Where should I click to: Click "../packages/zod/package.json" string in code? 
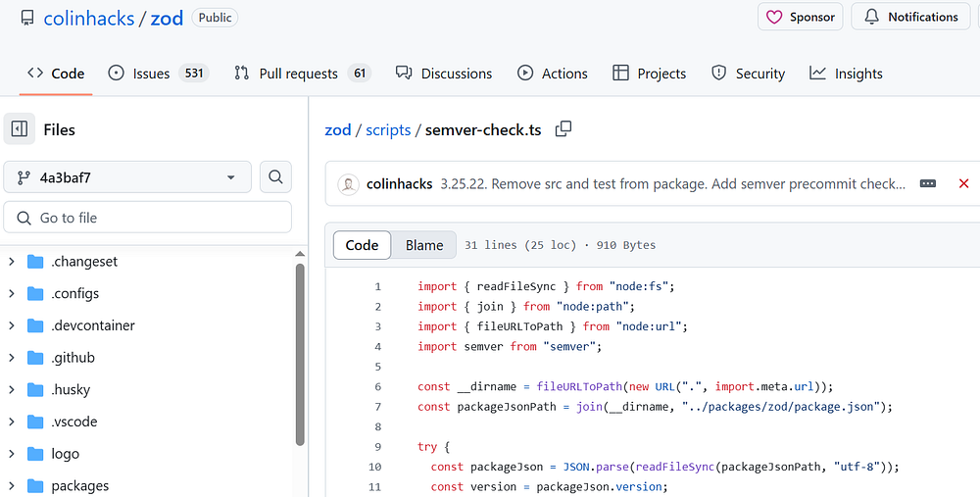point(781,407)
